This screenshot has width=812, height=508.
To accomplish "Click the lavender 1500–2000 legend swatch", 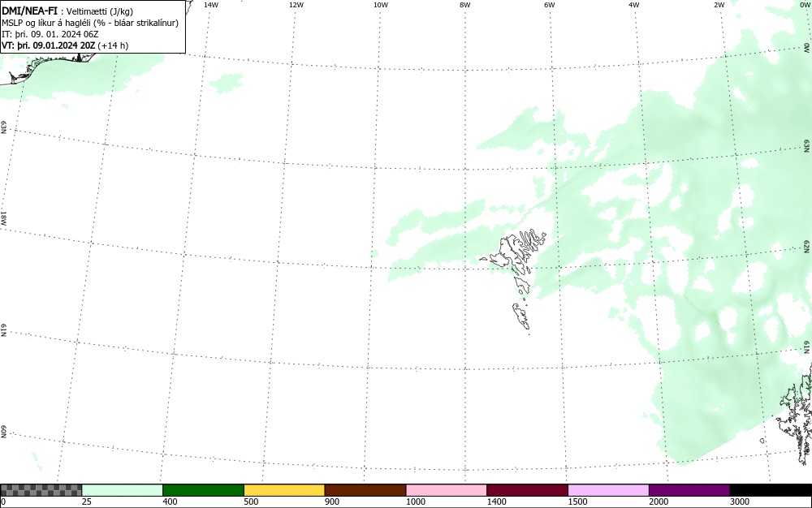I will (608, 490).
